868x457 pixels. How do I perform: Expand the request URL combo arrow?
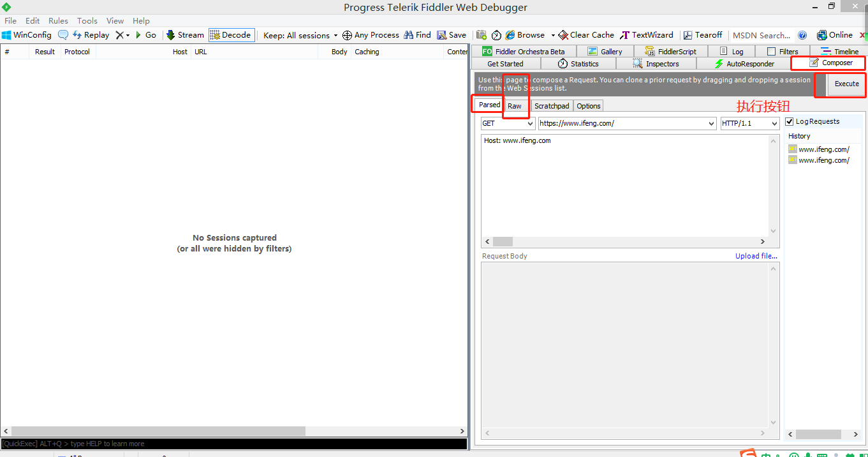pos(711,124)
